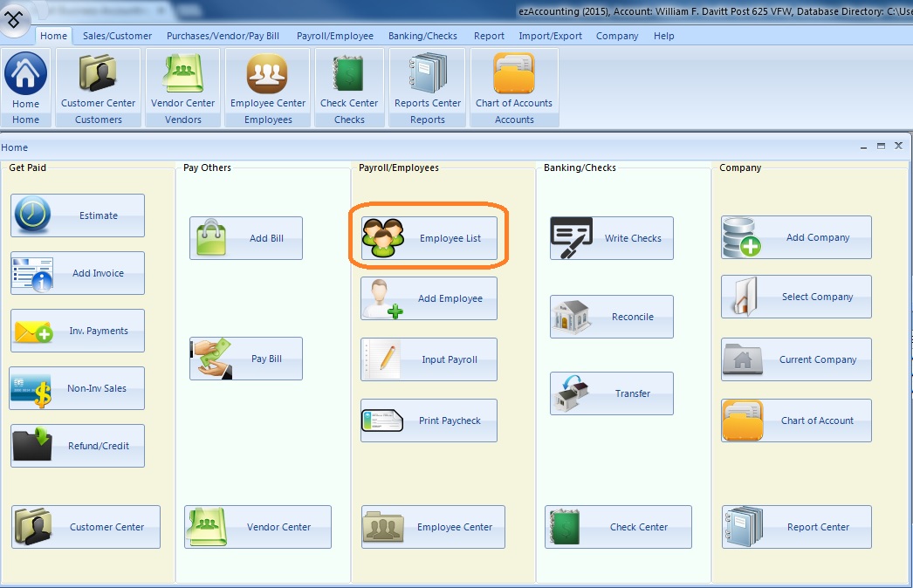
Task: Switch to Payroll/Employee ribbon tab
Action: point(334,36)
